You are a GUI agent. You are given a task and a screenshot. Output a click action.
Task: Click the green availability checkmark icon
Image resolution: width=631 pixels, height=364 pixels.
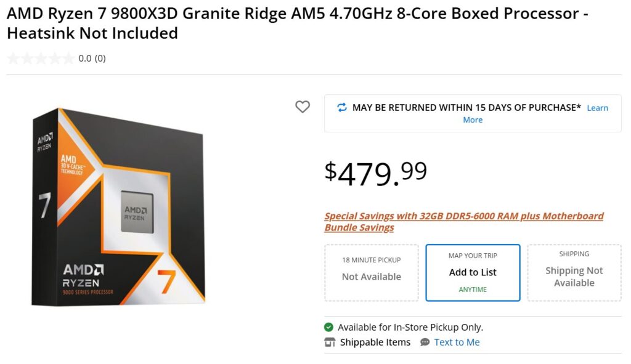click(x=329, y=327)
